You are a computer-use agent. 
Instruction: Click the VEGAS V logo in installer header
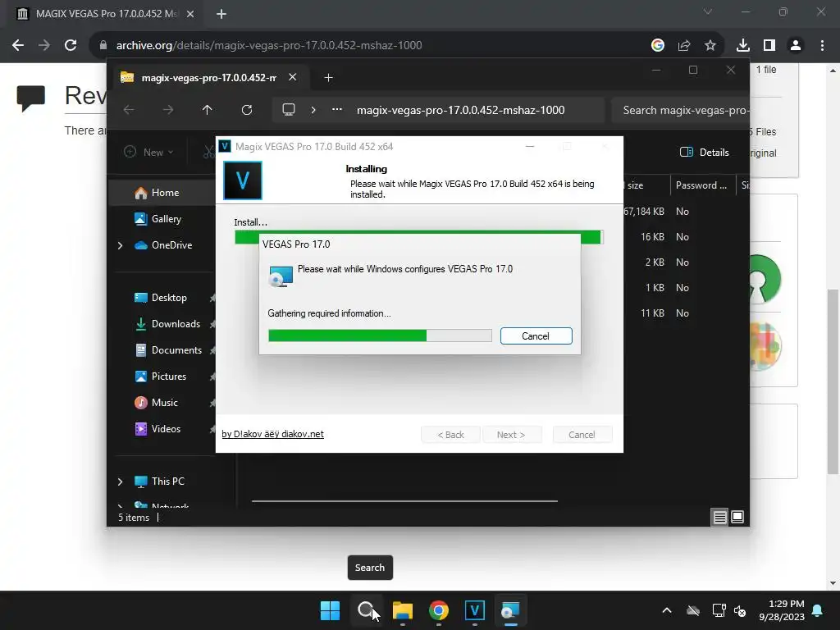[243, 180]
